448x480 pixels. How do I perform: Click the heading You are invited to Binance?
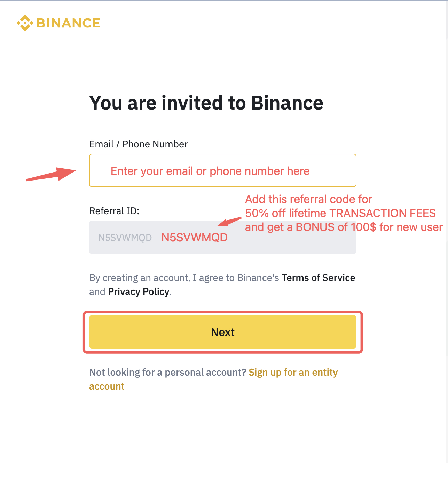[x=206, y=103]
